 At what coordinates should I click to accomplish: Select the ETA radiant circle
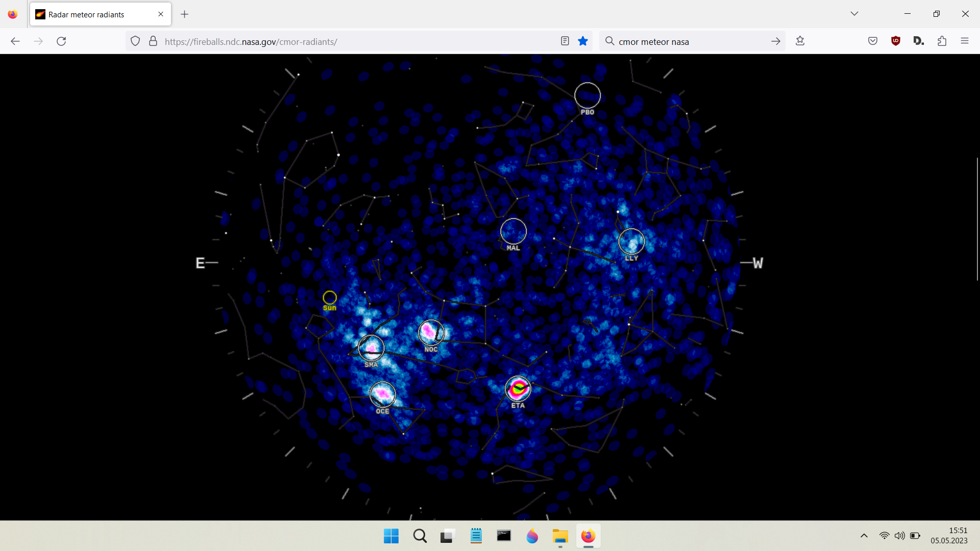coord(518,389)
